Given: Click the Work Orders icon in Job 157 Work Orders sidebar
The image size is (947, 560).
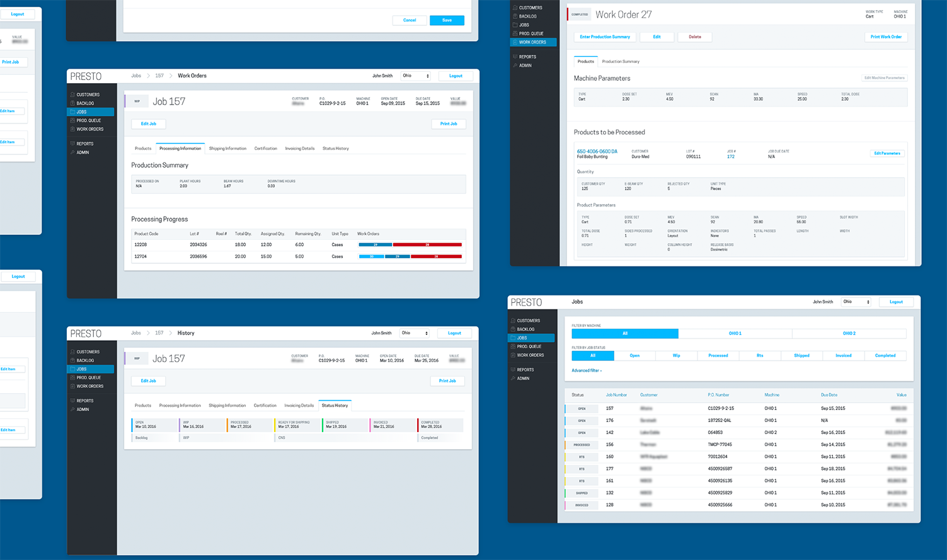Looking at the screenshot, I should (73, 129).
